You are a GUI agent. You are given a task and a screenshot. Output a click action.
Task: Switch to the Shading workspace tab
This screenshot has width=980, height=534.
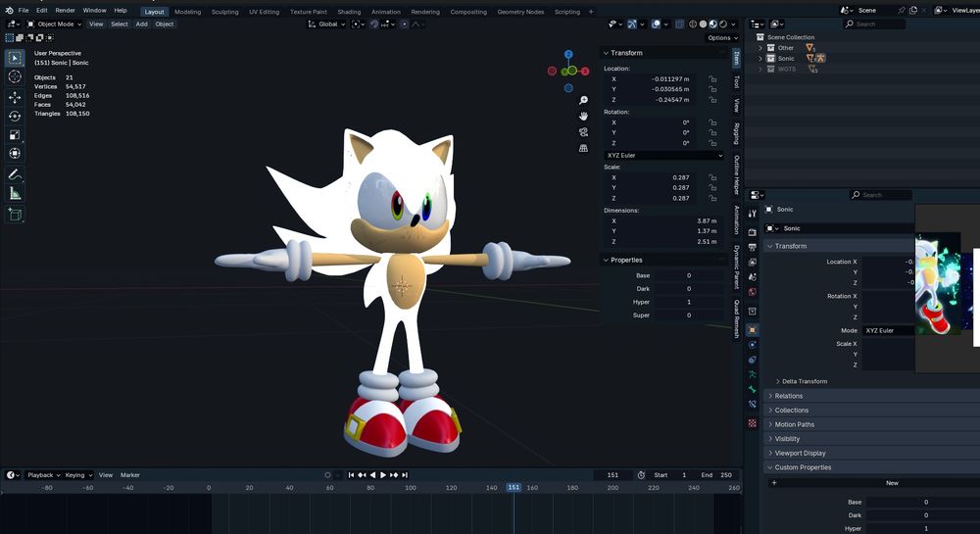click(349, 12)
